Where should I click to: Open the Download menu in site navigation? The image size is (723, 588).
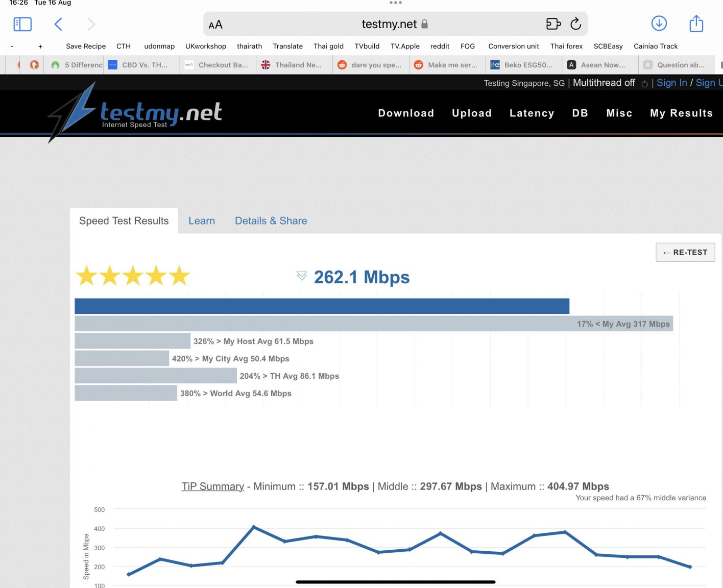coord(406,113)
